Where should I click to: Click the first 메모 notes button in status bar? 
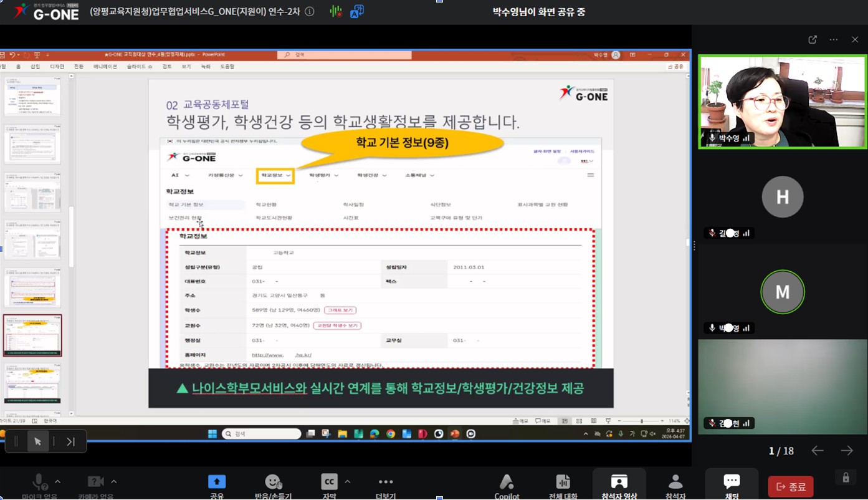520,421
